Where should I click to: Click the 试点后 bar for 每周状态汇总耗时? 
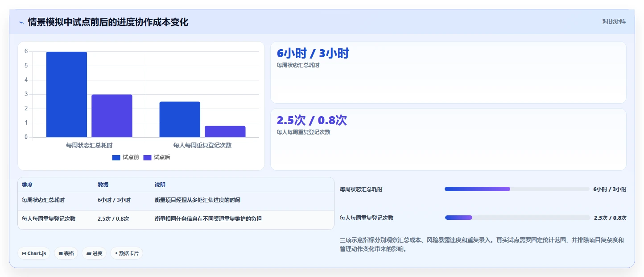pyautogui.click(x=112, y=116)
